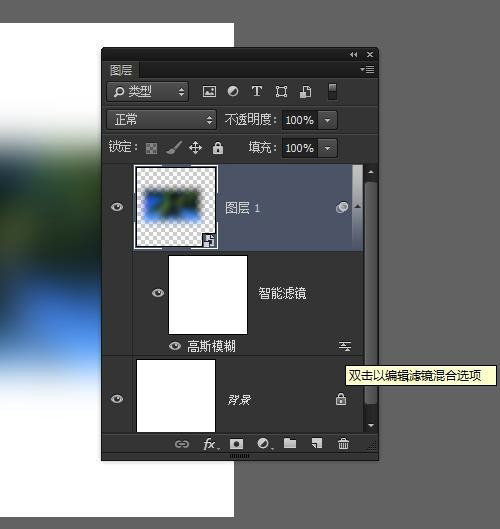Add a layer mask

(236, 444)
